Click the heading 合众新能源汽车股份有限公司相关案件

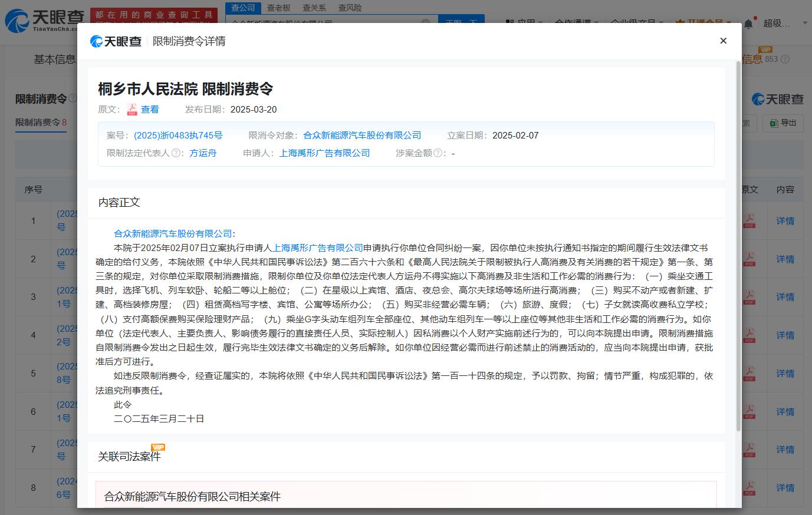(192, 497)
